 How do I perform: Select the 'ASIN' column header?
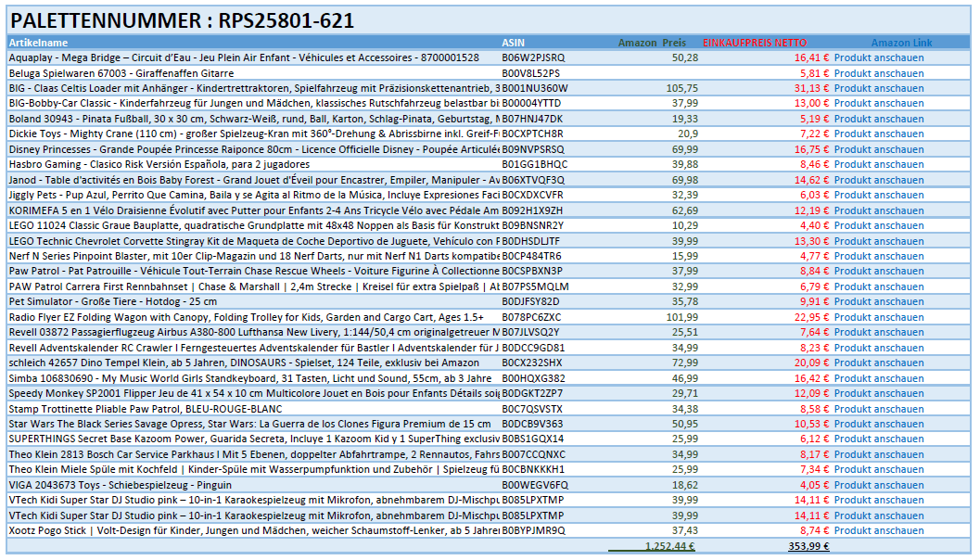tap(513, 43)
